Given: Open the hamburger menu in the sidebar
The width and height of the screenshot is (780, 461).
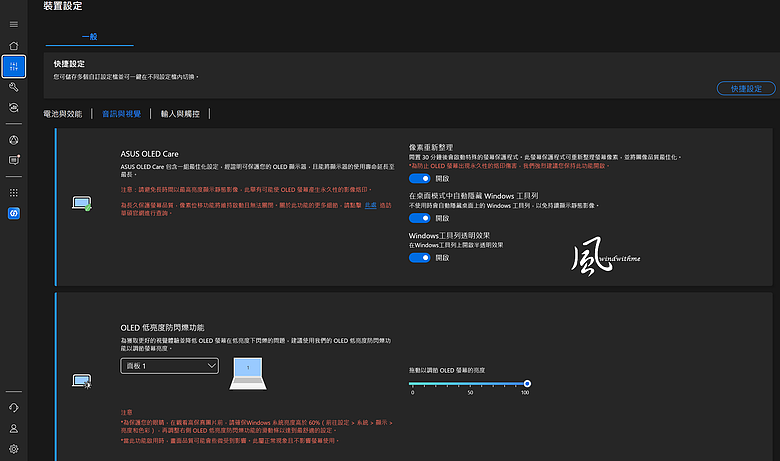Looking at the screenshot, I should point(14,24).
